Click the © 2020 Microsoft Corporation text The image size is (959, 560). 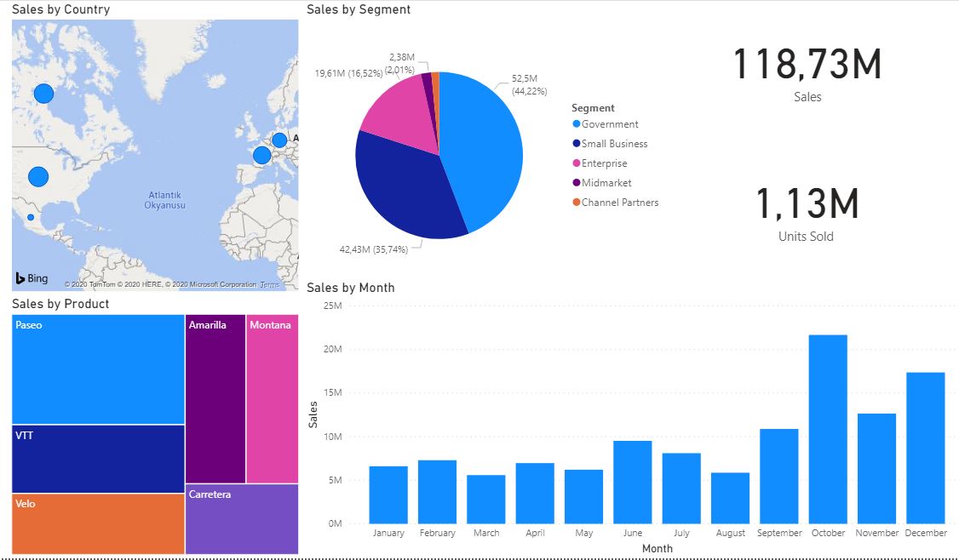point(213,283)
